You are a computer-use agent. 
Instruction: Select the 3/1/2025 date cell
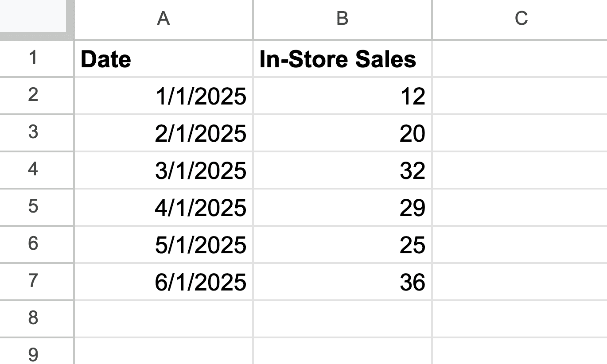[163, 170]
